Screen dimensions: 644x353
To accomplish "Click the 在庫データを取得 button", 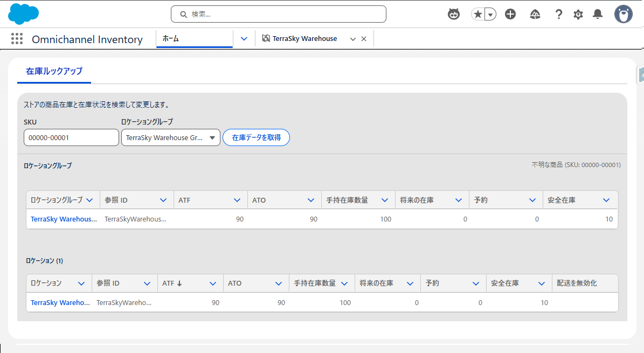I will point(256,137).
